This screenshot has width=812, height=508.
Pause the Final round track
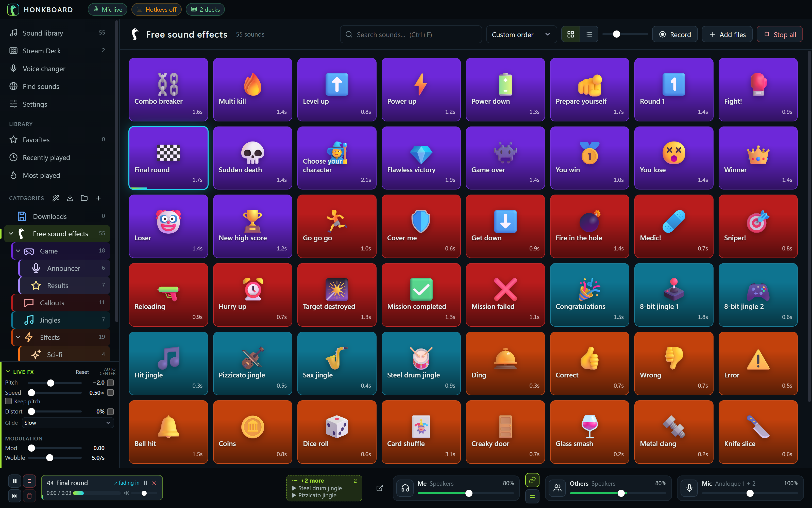tap(145, 483)
